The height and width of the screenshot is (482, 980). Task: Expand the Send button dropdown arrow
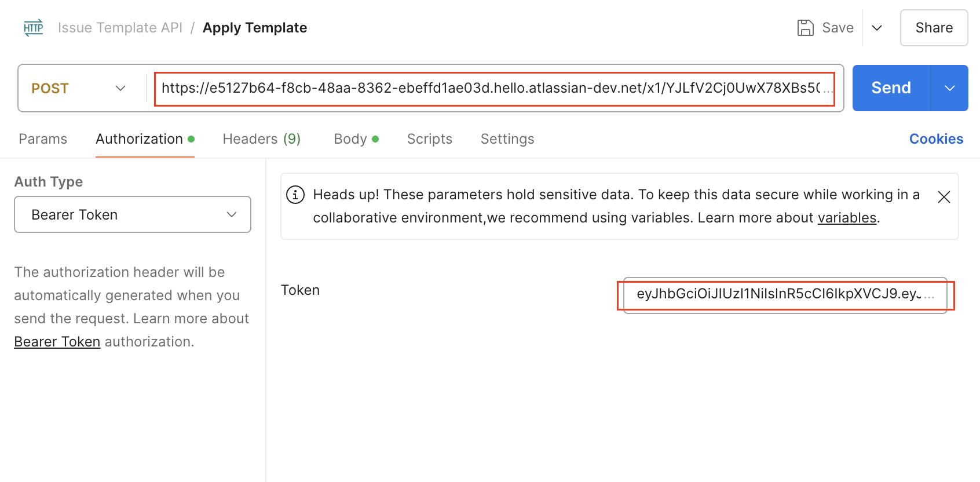pos(949,88)
